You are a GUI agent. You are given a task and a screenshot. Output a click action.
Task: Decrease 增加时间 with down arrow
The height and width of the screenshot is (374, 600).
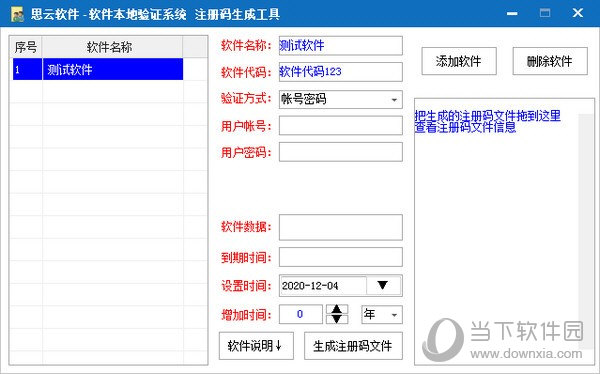tap(337, 319)
